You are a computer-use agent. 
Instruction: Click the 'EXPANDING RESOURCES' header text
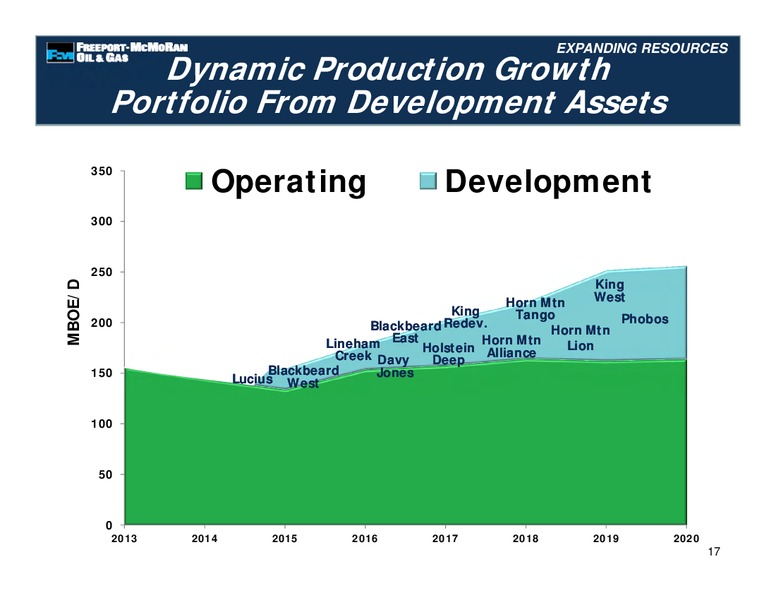click(642, 48)
